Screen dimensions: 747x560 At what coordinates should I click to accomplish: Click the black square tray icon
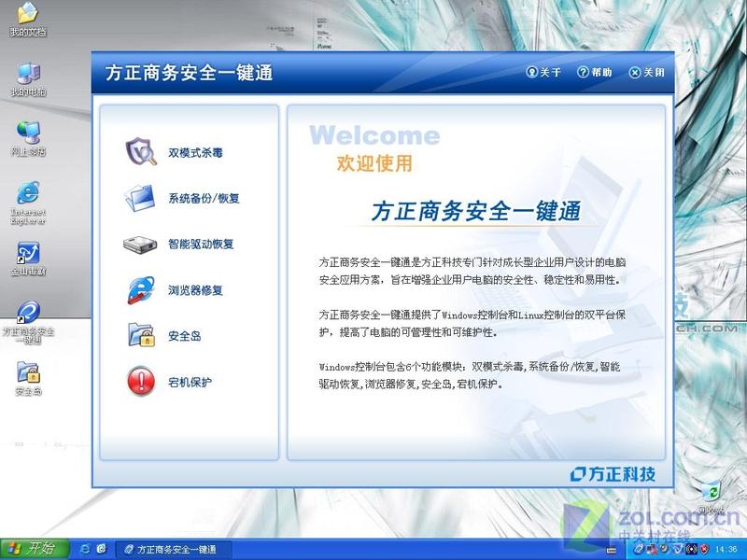[691, 549]
